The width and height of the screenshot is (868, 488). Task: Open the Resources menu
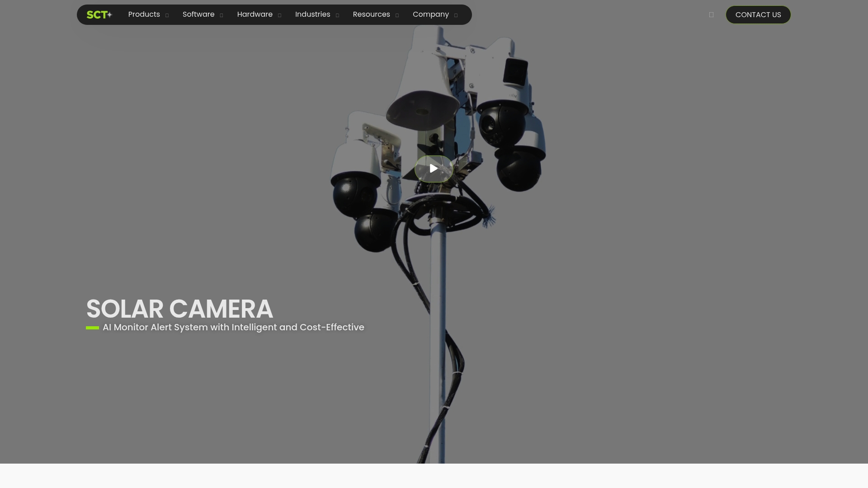(x=371, y=14)
